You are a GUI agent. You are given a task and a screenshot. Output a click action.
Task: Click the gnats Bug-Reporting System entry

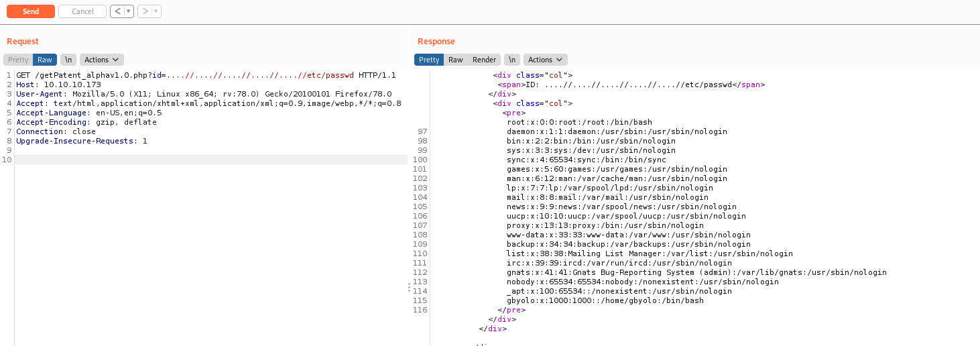pos(696,272)
